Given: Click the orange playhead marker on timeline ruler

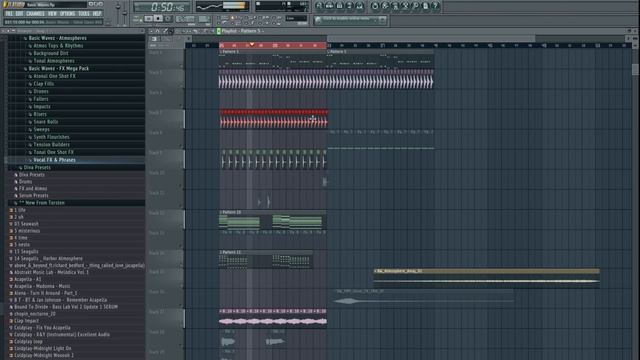Looking at the screenshot, I should pyautogui.click(x=252, y=44).
